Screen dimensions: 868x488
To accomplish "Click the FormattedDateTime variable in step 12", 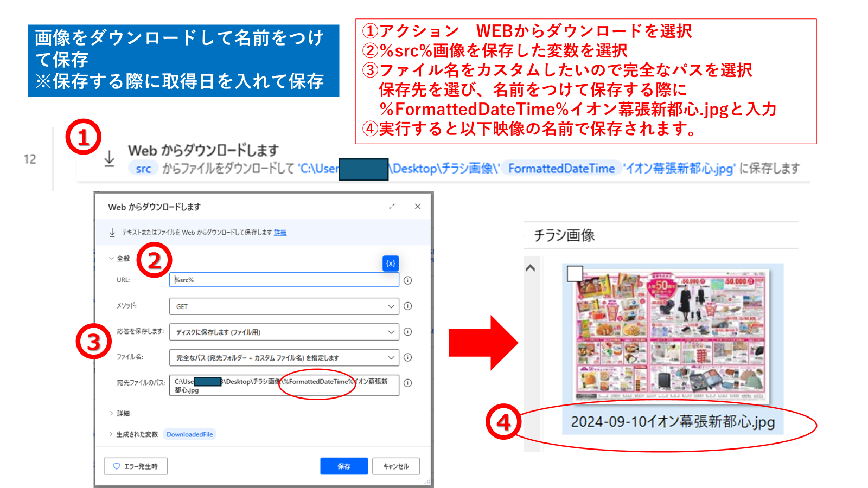I will [561, 169].
